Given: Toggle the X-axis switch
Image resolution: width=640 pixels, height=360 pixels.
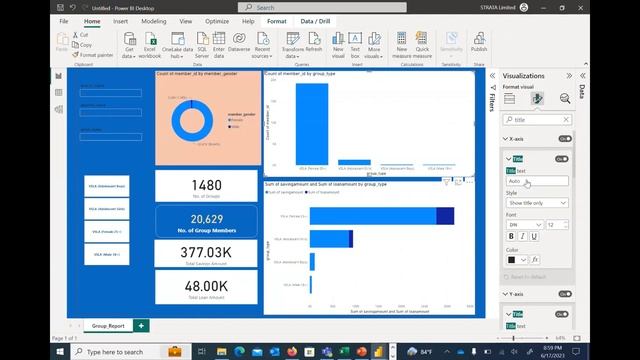Looking at the screenshot, I should pyautogui.click(x=565, y=139).
